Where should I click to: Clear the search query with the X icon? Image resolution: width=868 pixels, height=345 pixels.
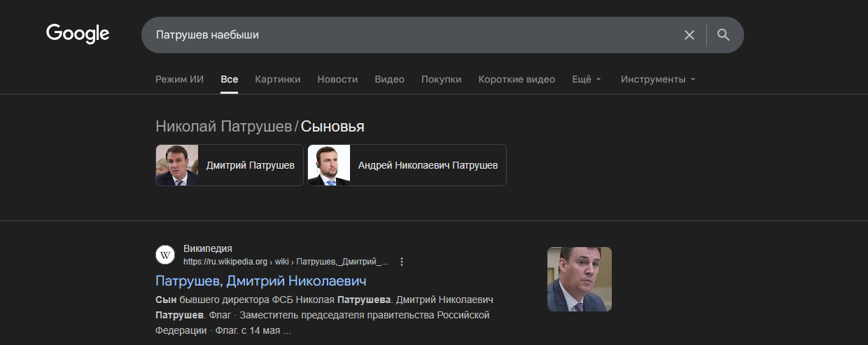click(x=689, y=35)
